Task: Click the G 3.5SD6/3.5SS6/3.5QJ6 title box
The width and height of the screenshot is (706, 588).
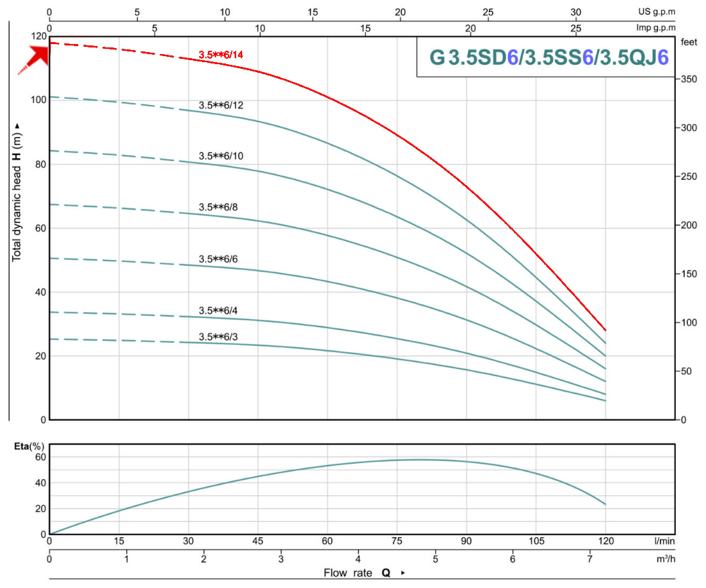Action: click(x=546, y=57)
